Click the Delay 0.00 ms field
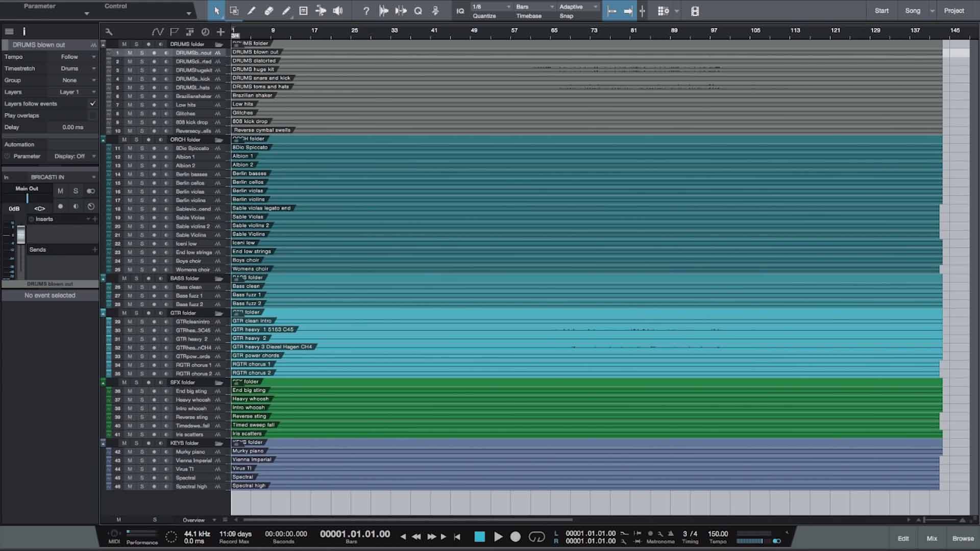Screen dimensions: 980x551 73,127
